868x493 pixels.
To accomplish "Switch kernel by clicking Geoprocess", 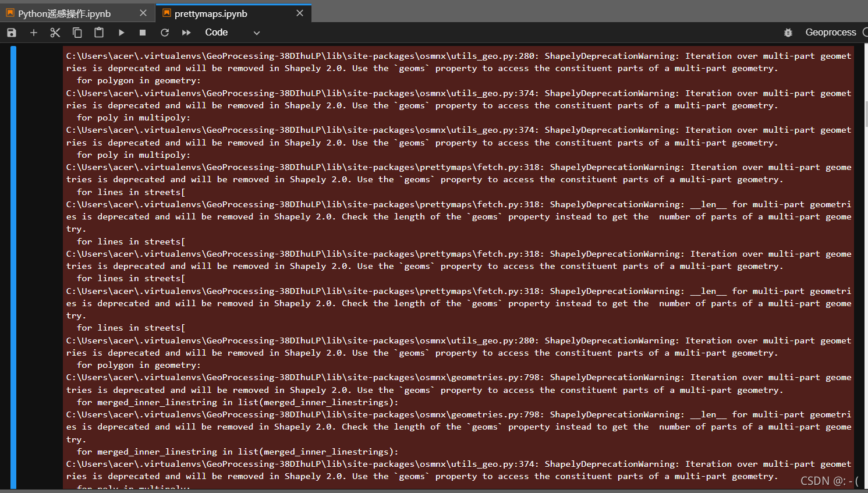I will click(x=831, y=33).
